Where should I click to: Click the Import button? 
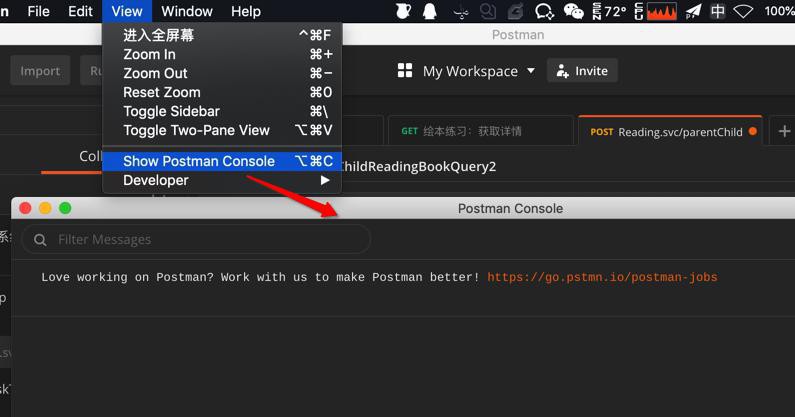tap(40, 71)
